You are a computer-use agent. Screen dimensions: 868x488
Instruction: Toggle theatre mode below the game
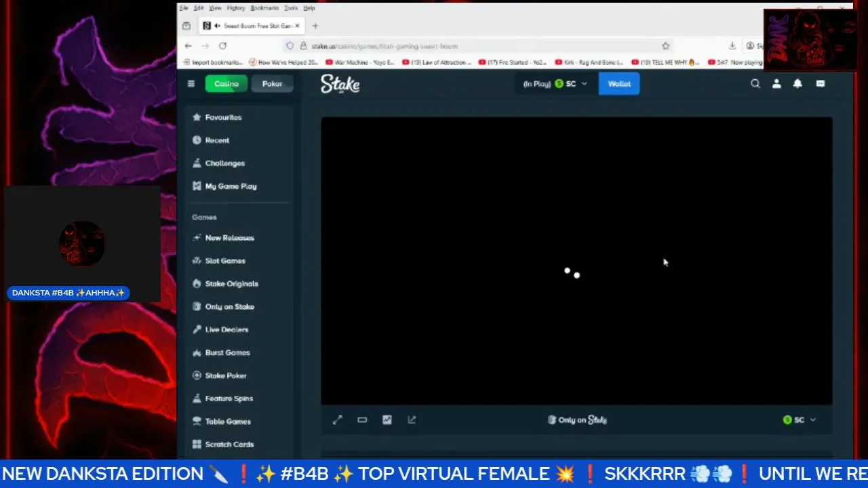362,420
